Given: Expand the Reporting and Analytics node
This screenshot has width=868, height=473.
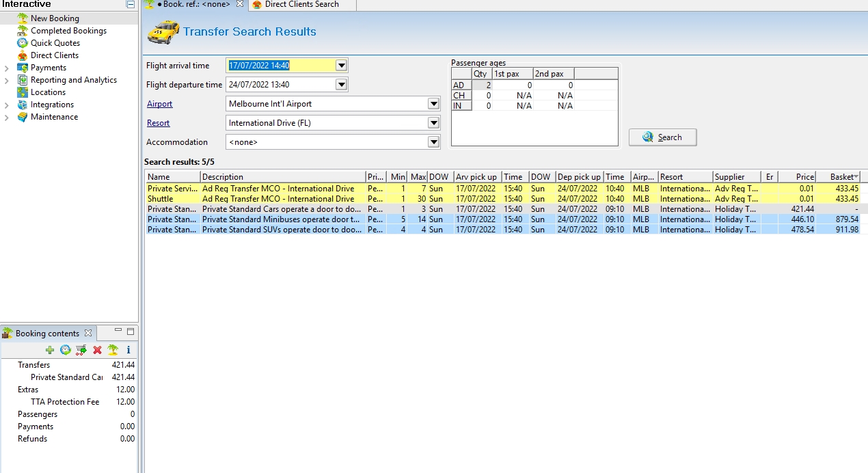Looking at the screenshot, I should click(7, 80).
